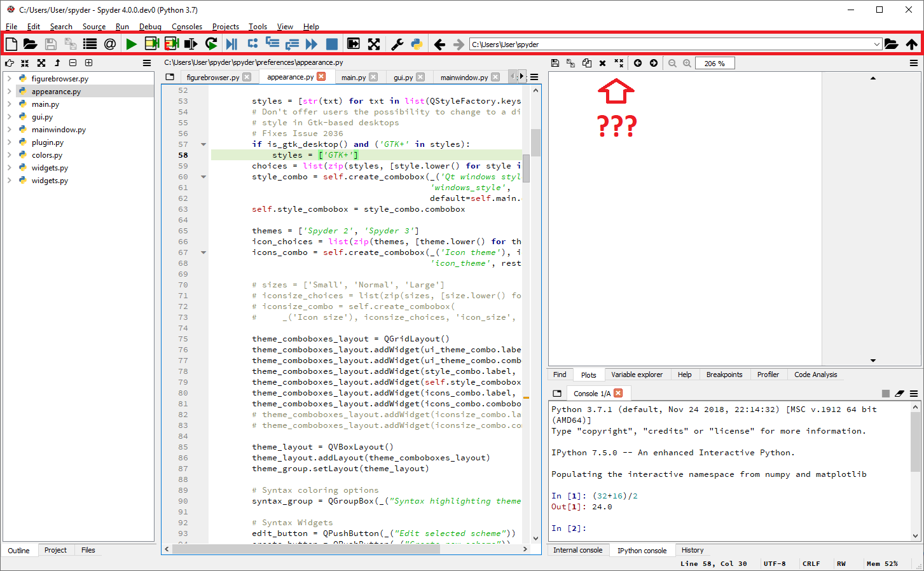This screenshot has height=571, width=924.
Task: Remove all plots in the Plots pane
Action: coord(619,63)
